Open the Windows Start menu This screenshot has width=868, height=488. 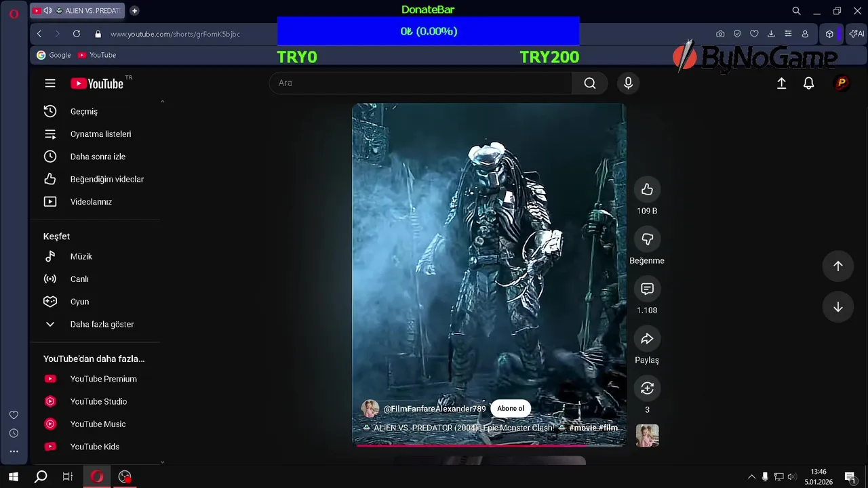[14, 476]
